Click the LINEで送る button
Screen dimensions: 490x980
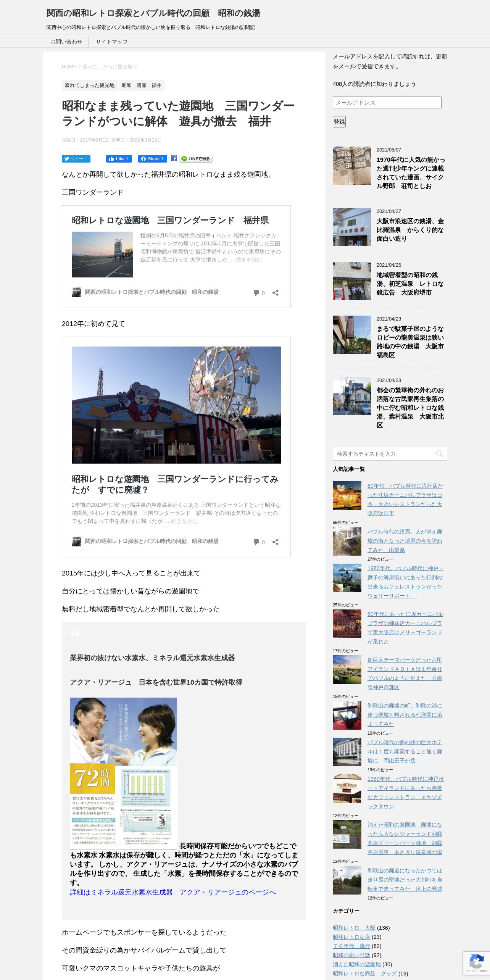196,159
